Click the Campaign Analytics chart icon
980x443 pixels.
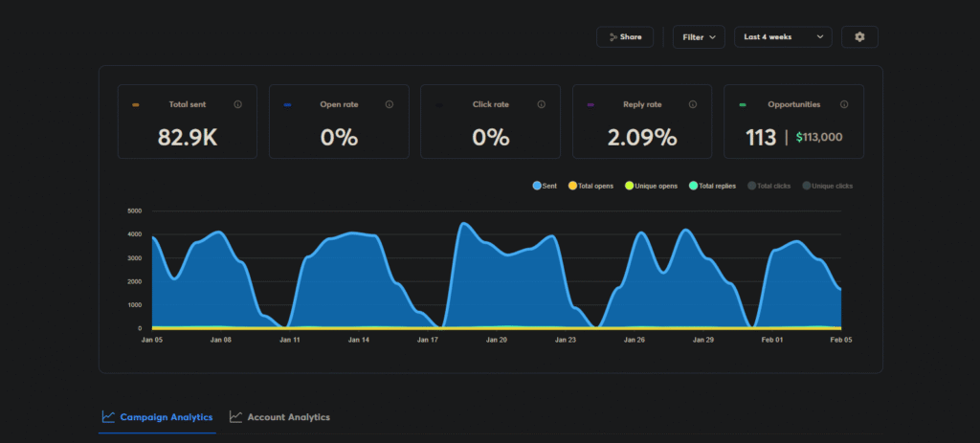click(109, 417)
